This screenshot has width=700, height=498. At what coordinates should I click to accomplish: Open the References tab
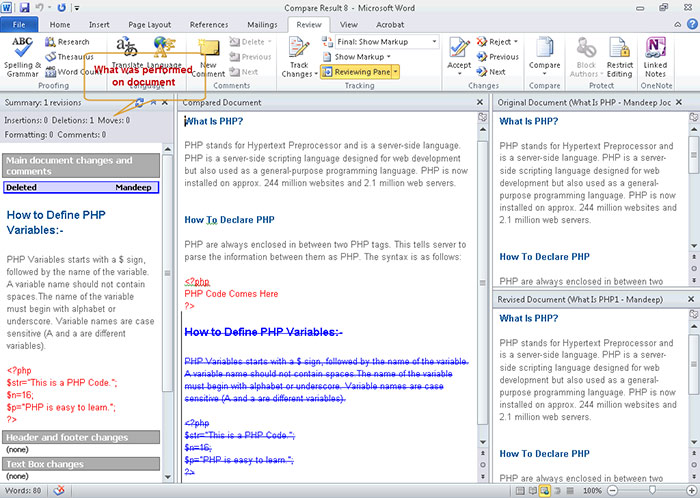[209, 25]
